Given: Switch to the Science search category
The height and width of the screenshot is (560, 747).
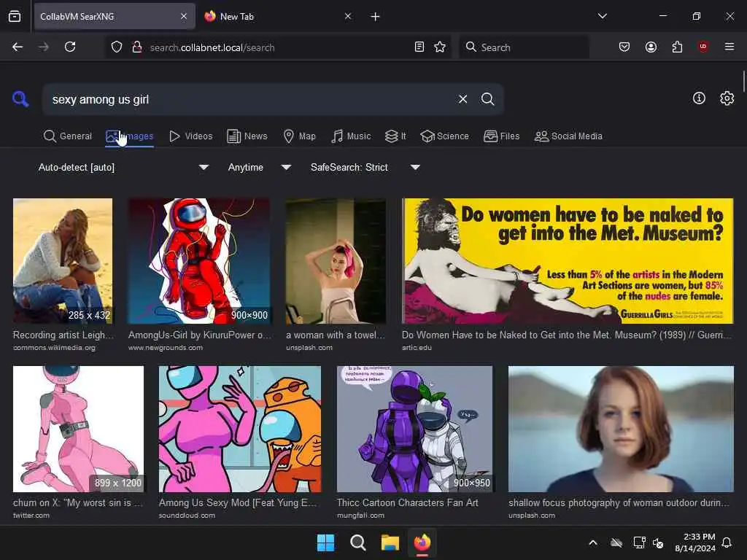Looking at the screenshot, I should pyautogui.click(x=444, y=136).
